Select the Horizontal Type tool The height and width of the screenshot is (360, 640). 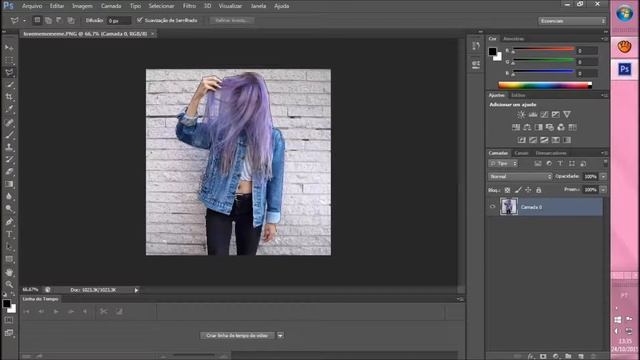tap(9, 234)
